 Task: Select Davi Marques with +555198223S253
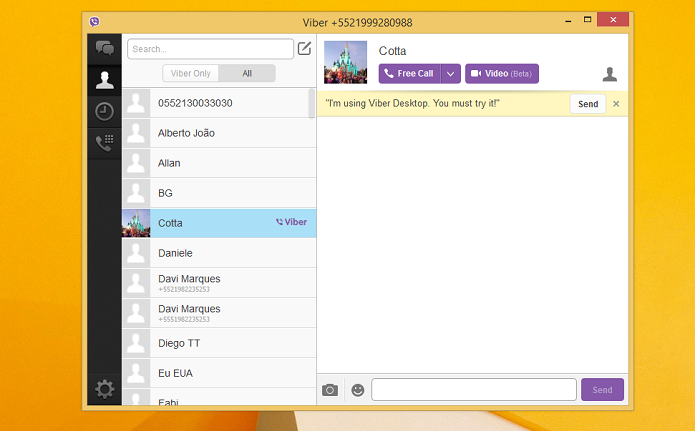[x=219, y=313]
